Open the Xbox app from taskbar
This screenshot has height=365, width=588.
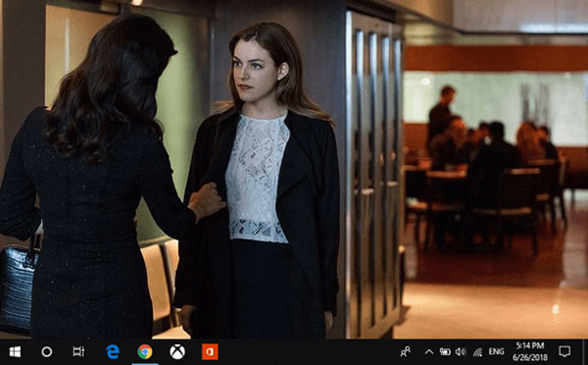click(x=177, y=352)
